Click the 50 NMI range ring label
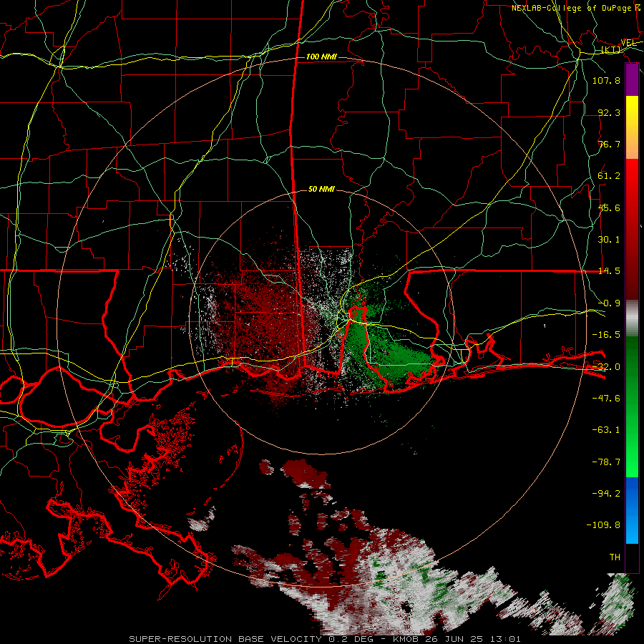 click(321, 189)
